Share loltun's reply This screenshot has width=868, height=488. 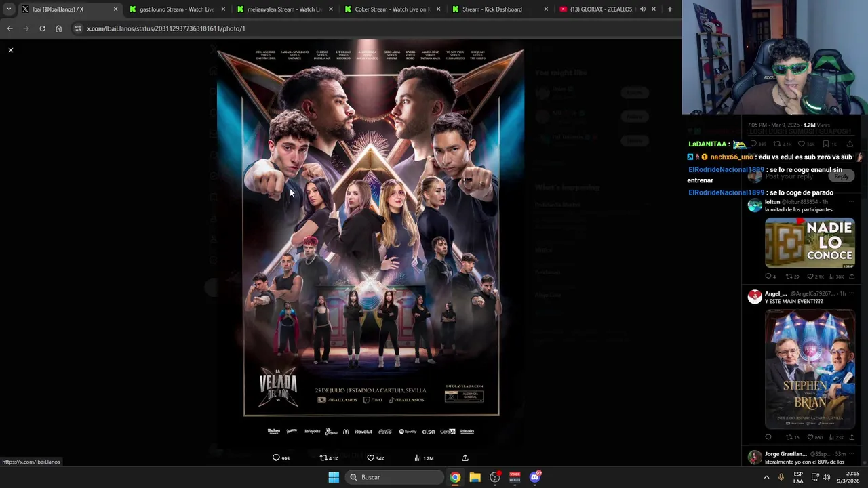pos(852,277)
